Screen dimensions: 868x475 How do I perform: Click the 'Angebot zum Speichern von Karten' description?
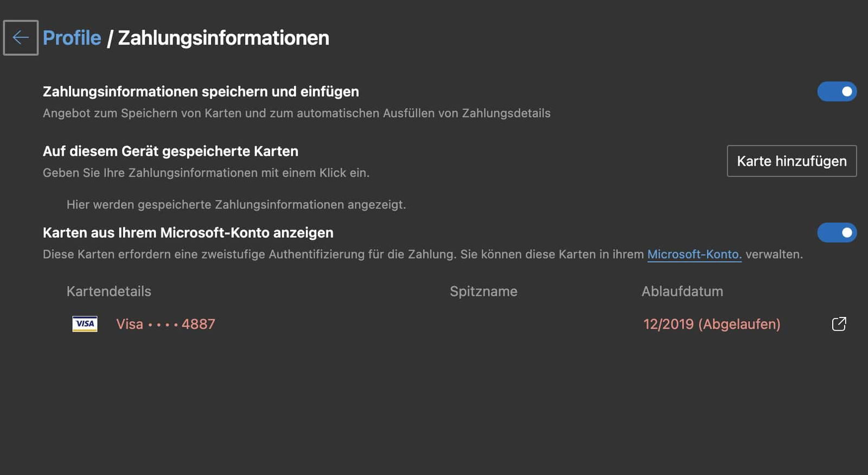(x=296, y=113)
